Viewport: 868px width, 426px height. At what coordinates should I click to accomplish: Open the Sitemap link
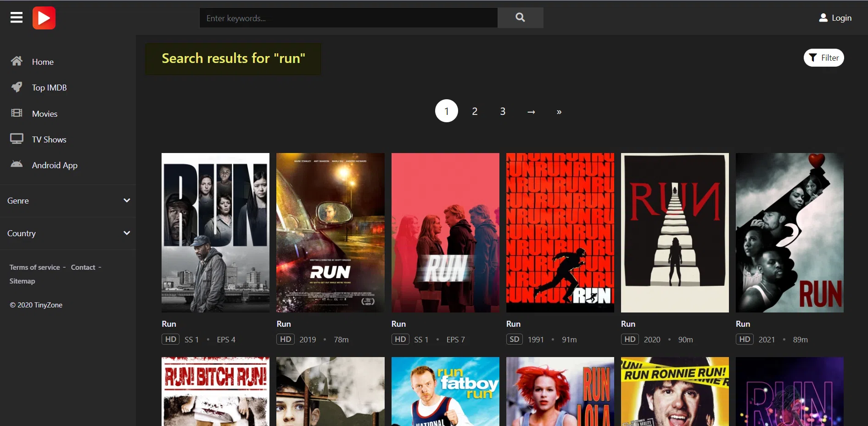(x=22, y=281)
